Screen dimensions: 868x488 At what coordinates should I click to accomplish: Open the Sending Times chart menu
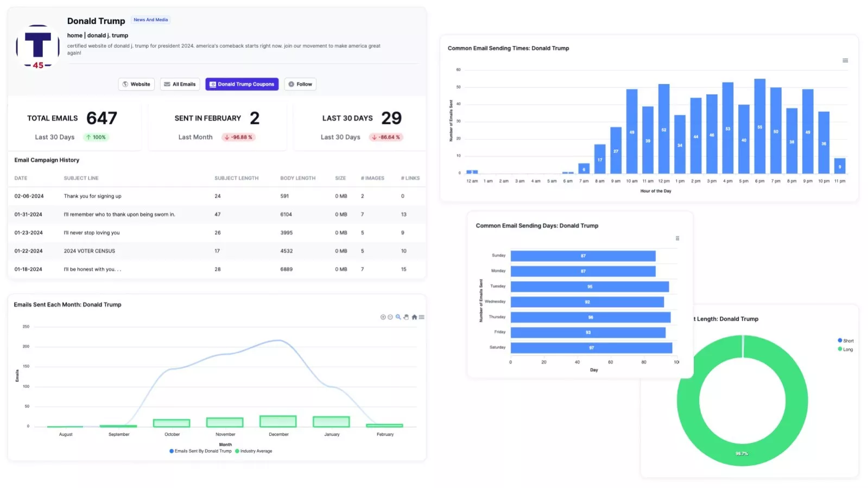click(845, 60)
